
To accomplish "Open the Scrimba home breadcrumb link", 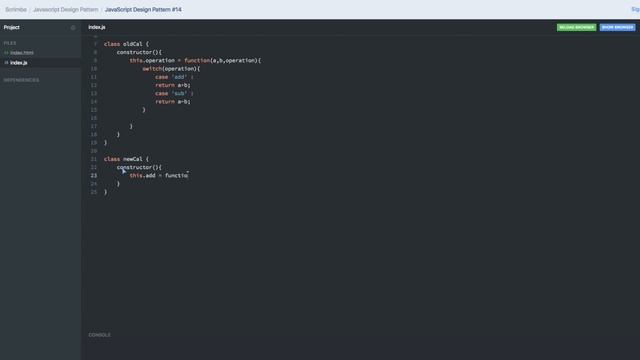I will click(16, 9).
